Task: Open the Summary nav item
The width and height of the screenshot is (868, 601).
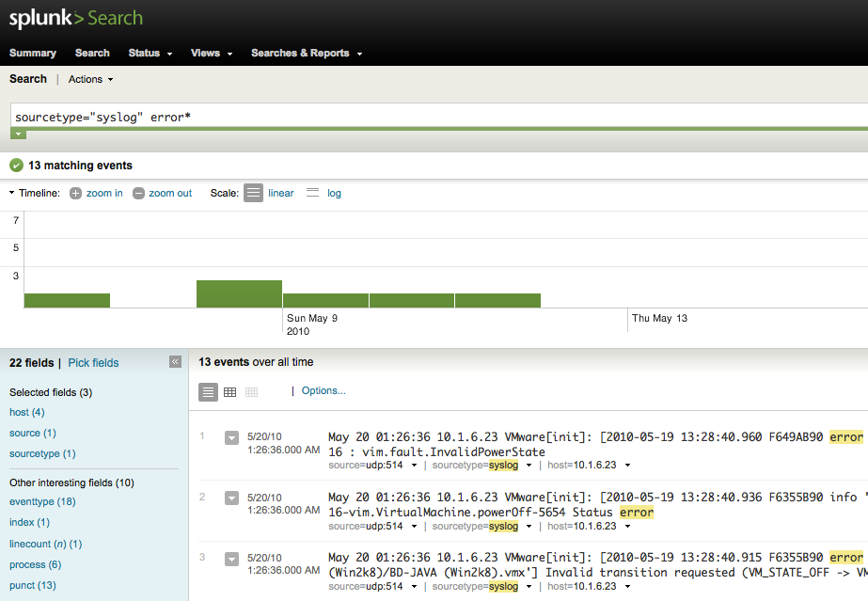Action: pyautogui.click(x=33, y=53)
